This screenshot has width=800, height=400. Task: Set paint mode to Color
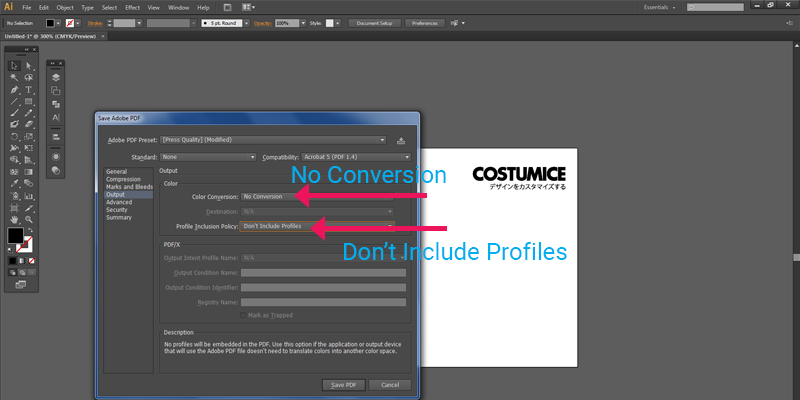click(x=13, y=261)
